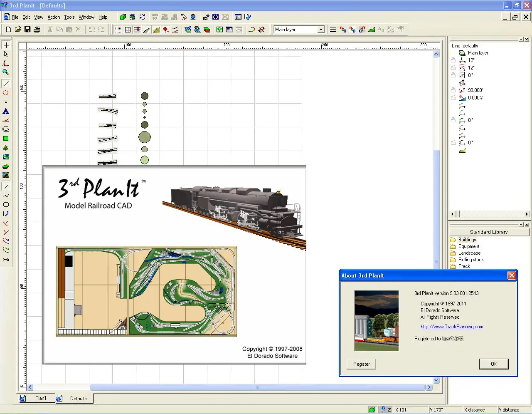This screenshot has width=532, height=414.
Task: Select the wavy line curve tool
Action: coord(6,196)
